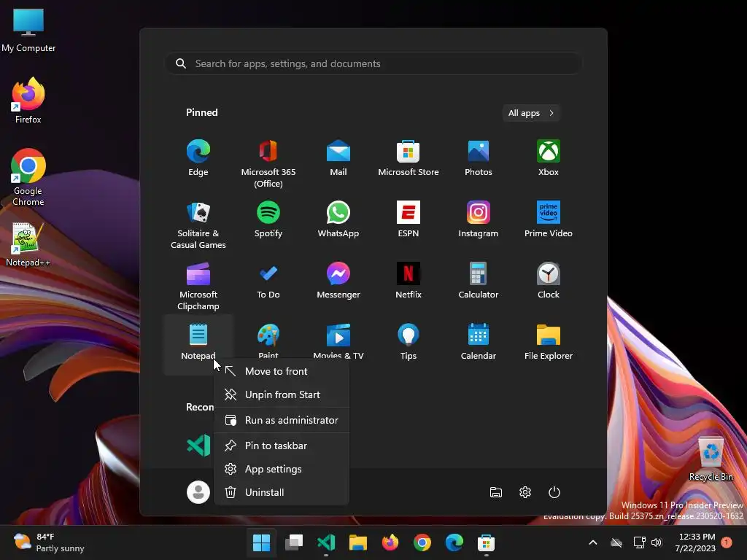The width and height of the screenshot is (747, 560).
Task: Click the cloud sync tray icon
Action: click(616, 542)
